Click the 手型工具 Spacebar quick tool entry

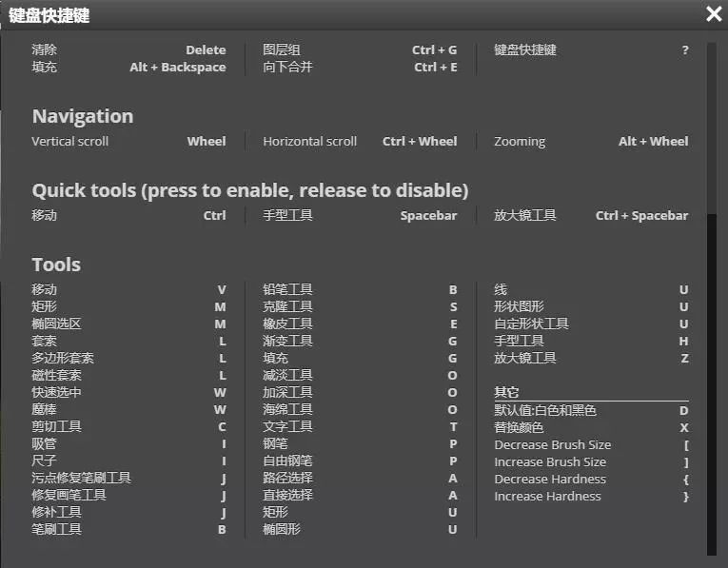[360, 215]
